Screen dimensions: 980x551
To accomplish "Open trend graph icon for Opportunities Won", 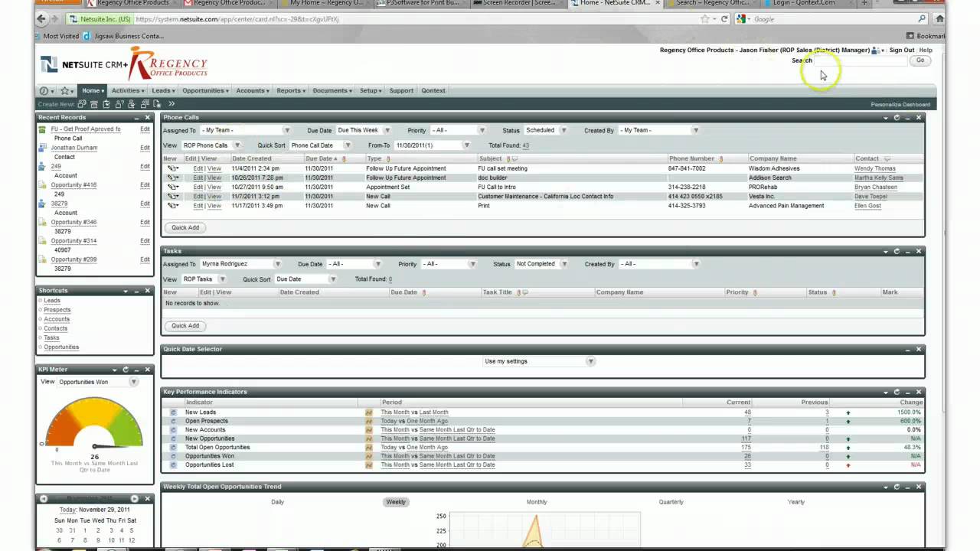I will 369,456.
